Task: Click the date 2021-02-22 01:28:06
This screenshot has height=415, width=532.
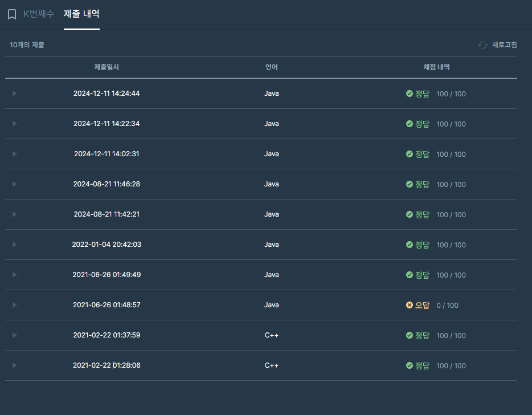Action: (x=107, y=365)
